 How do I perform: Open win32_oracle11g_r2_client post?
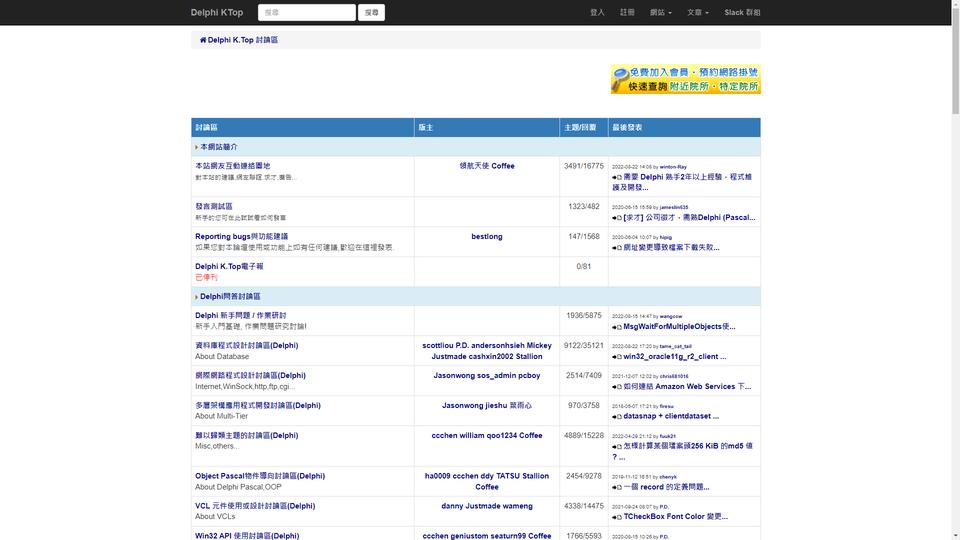pyautogui.click(x=675, y=356)
